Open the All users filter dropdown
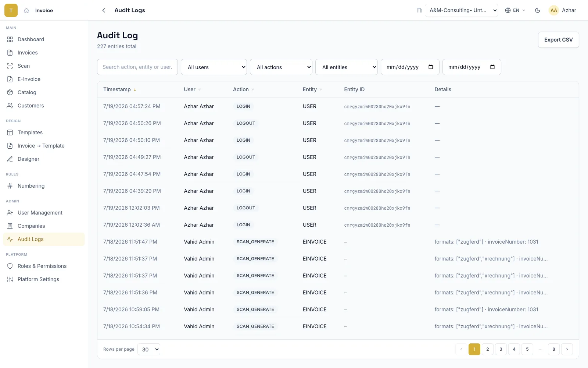The image size is (588, 368). tap(214, 67)
